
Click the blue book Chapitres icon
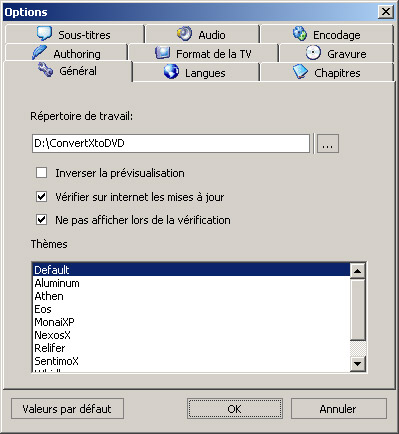click(x=300, y=72)
